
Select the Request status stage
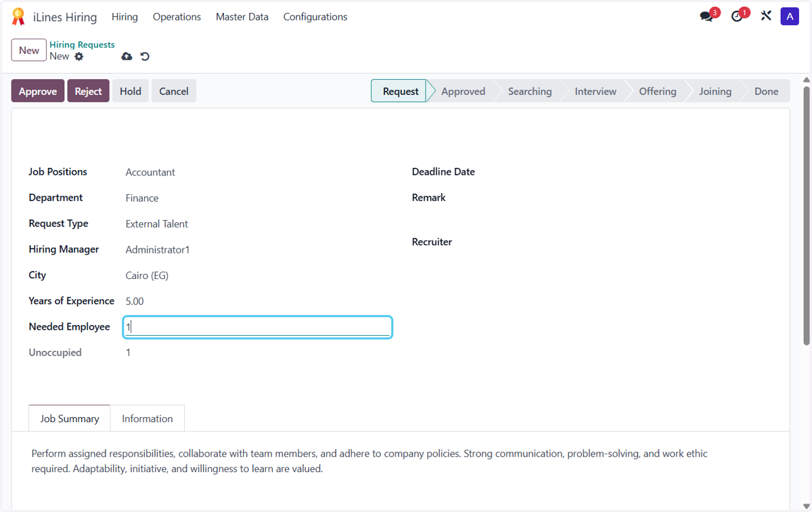tap(399, 91)
